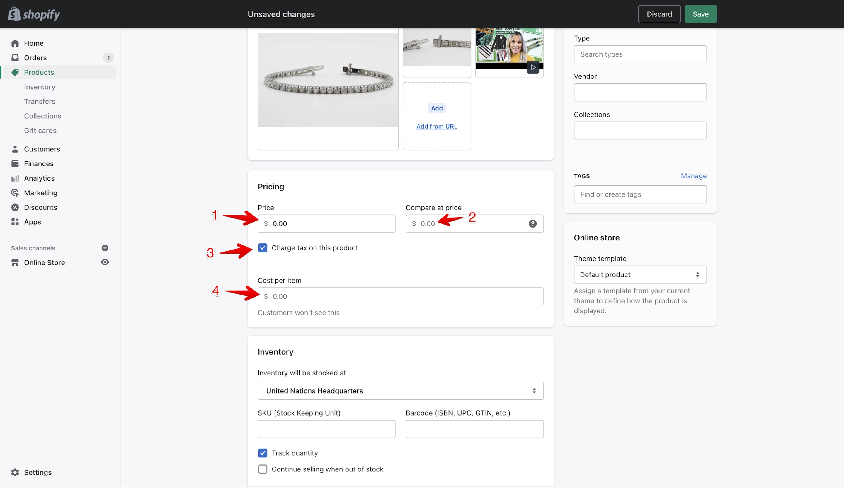The height and width of the screenshot is (504, 844).
Task: Select the bracelet clasp close-up thumbnail
Action: 437,53
